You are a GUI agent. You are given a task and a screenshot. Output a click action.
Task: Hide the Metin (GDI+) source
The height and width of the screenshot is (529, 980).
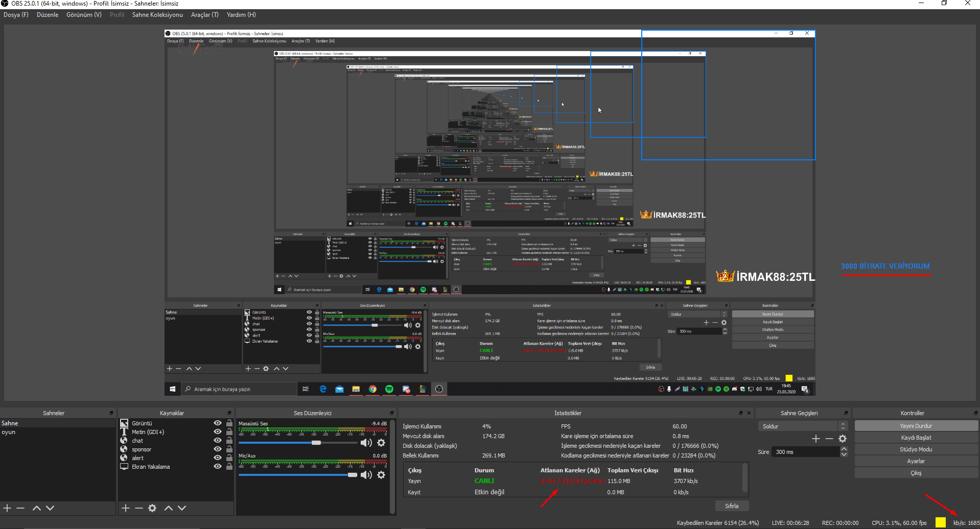point(218,432)
